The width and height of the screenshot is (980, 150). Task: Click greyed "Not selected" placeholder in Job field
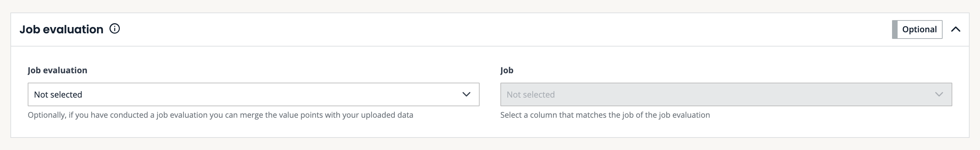coord(530,95)
